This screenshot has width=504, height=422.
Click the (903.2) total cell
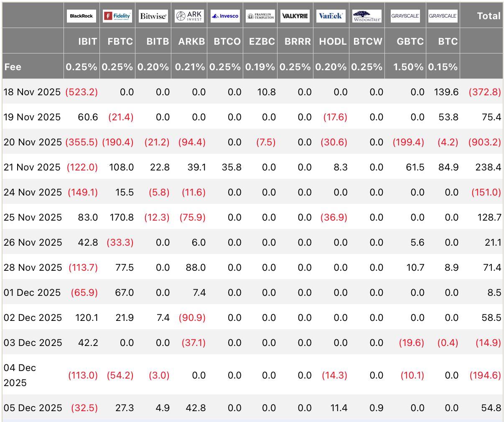[x=485, y=142]
